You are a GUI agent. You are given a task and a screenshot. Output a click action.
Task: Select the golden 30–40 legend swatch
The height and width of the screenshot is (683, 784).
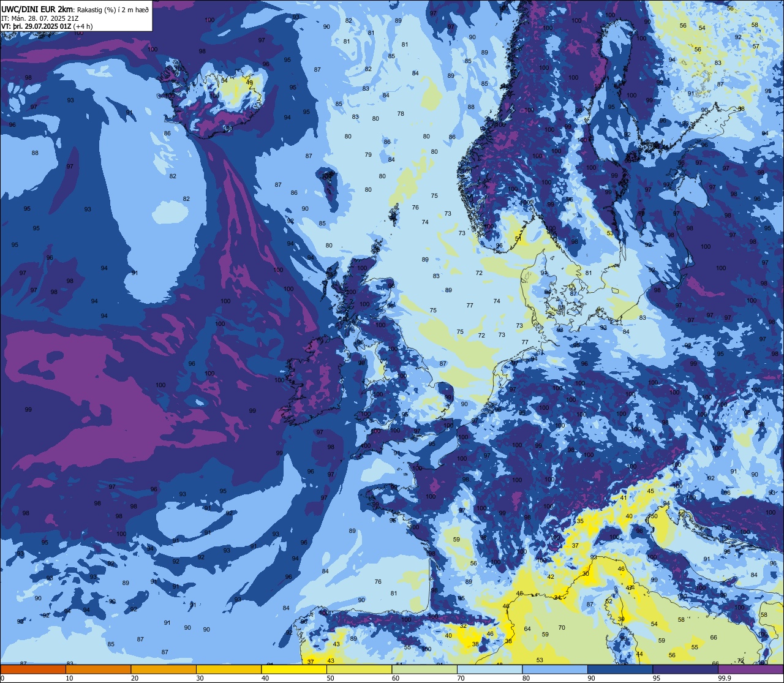pos(228,670)
